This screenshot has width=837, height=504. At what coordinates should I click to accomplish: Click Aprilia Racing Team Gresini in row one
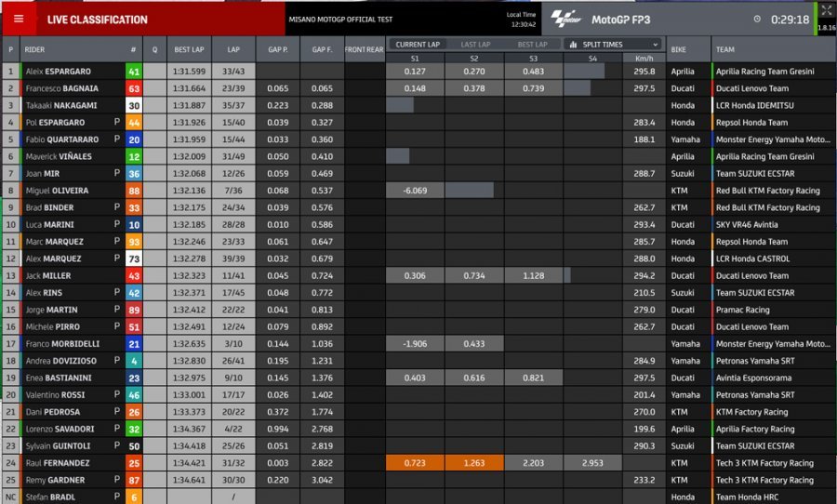765,71
